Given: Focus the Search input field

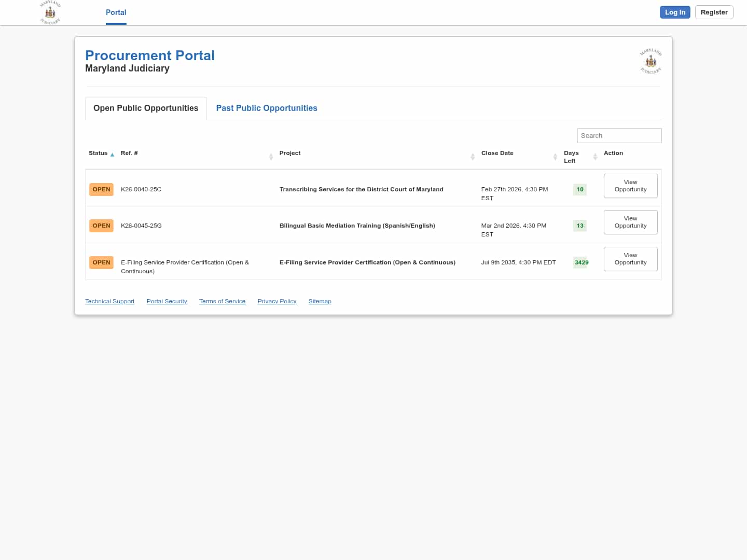Looking at the screenshot, I should coord(619,136).
